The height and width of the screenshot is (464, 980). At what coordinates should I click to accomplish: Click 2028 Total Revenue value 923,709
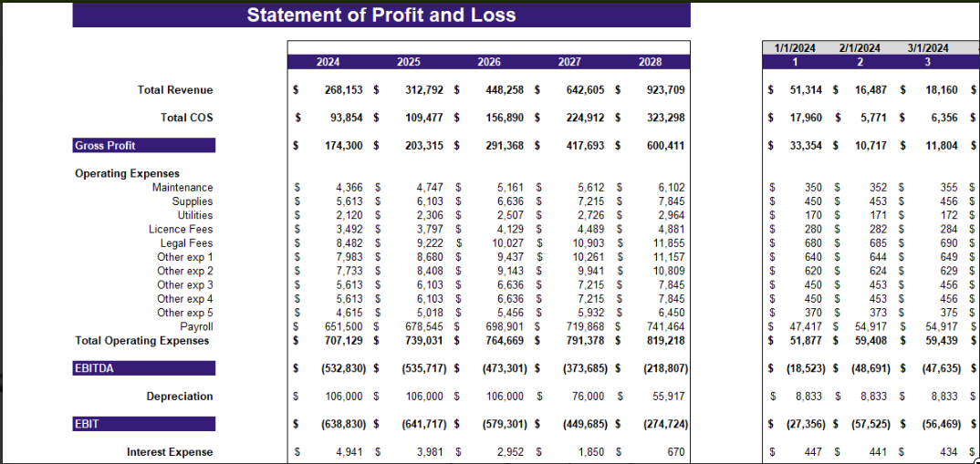665,90
